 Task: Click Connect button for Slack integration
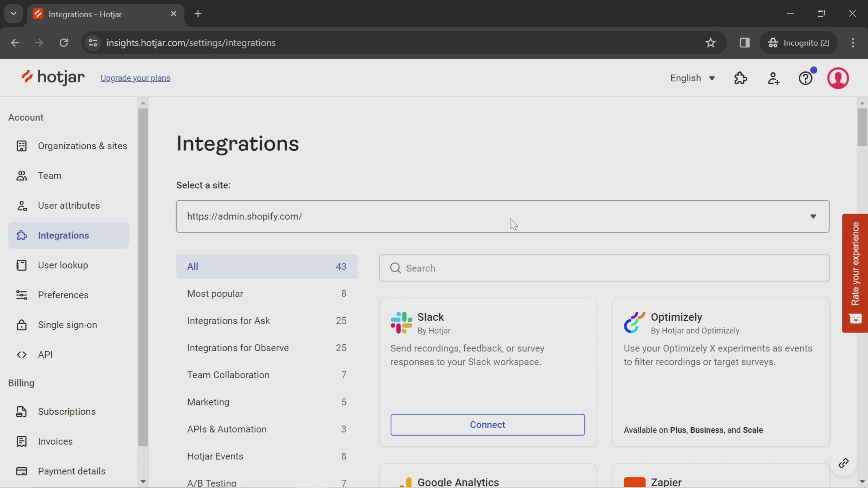tap(488, 424)
